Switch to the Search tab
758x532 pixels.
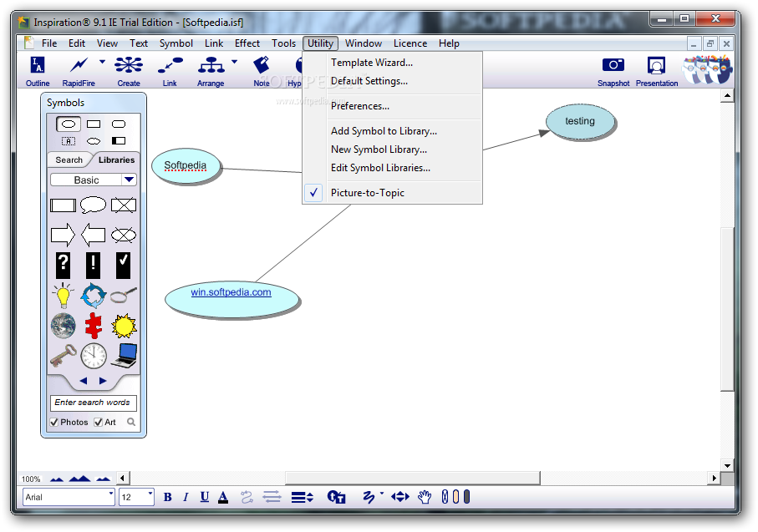coord(69,160)
